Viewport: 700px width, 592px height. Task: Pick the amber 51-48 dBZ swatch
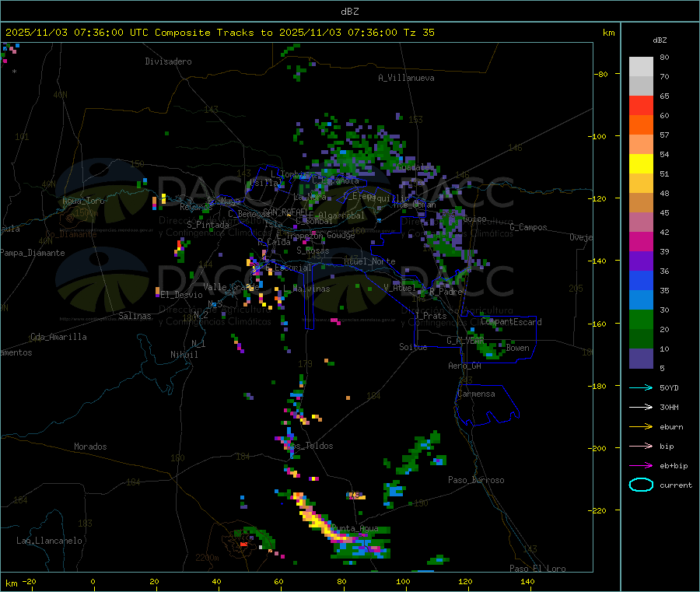click(x=641, y=184)
